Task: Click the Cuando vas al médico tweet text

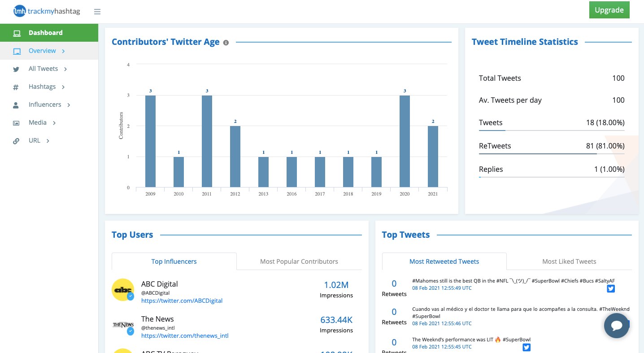Action: pos(521,313)
